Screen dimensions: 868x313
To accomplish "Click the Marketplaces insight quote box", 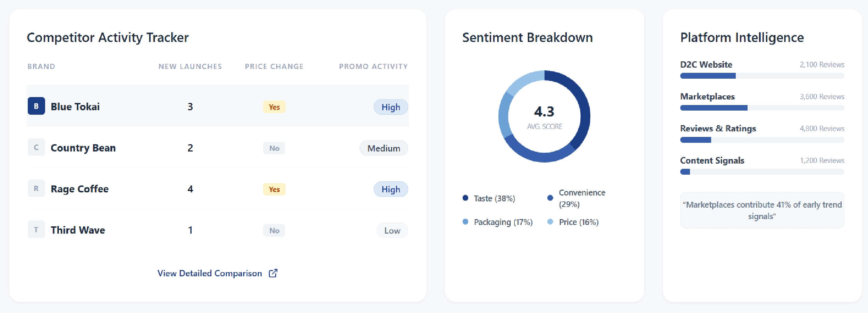I will [762, 210].
